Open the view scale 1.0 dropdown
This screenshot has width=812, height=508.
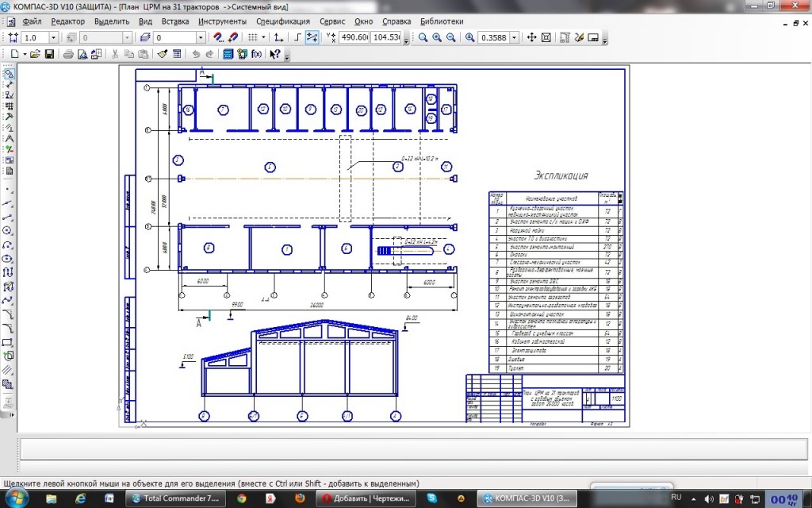(54, 37)
